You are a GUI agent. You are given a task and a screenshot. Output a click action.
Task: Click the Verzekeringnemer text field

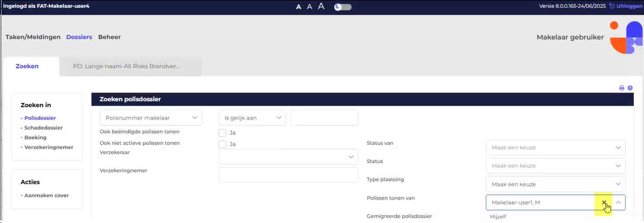[288, 175]
